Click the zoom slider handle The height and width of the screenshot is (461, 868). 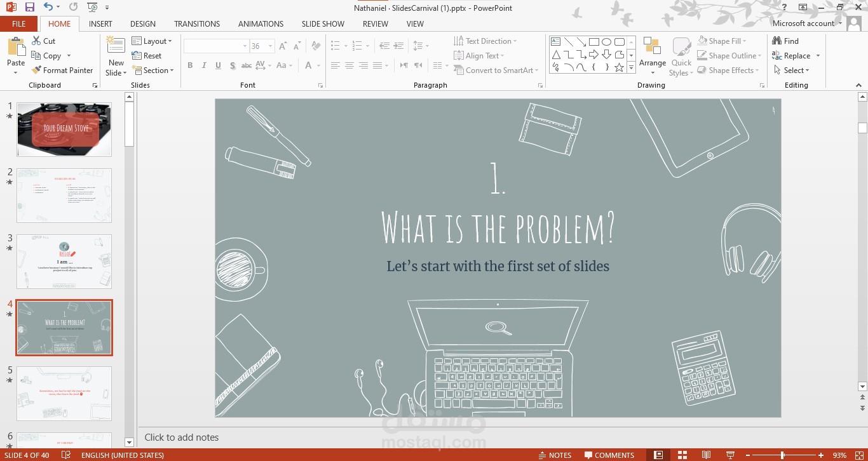pyautogui.click(x=782, y=455)
